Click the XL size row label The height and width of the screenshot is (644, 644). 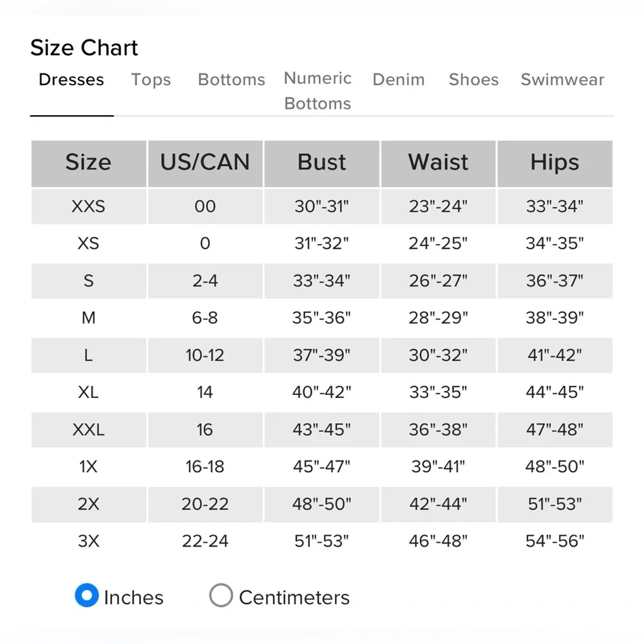click(88, 392)
